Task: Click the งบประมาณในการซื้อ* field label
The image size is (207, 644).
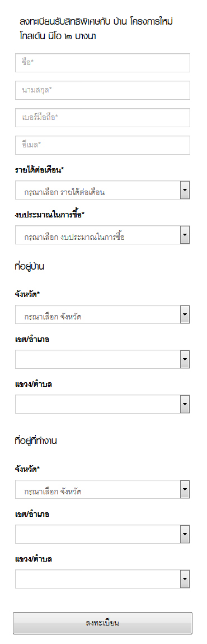Action: click(x=50, y=215)
